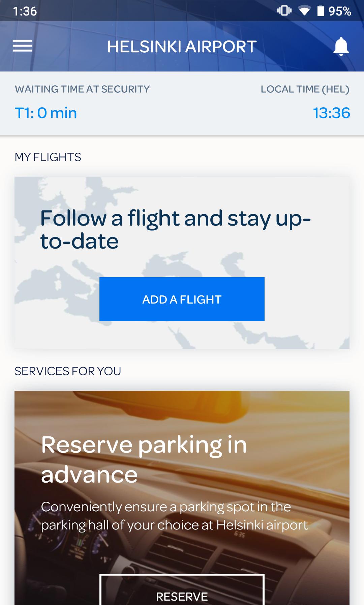Open the hamburger navigation menu
This screenshot has height=605, width=364.
click(23, 46)
